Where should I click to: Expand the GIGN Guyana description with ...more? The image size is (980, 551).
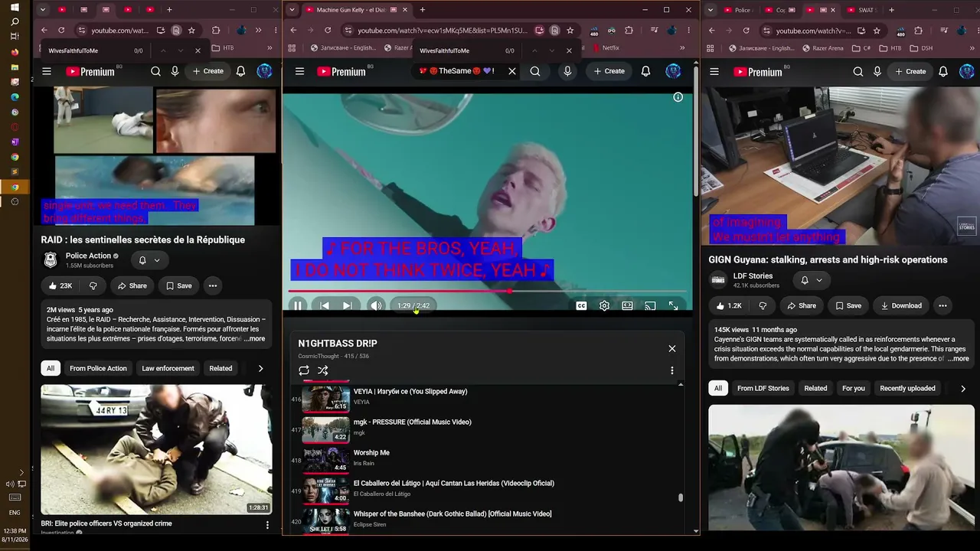coord(959,358)
